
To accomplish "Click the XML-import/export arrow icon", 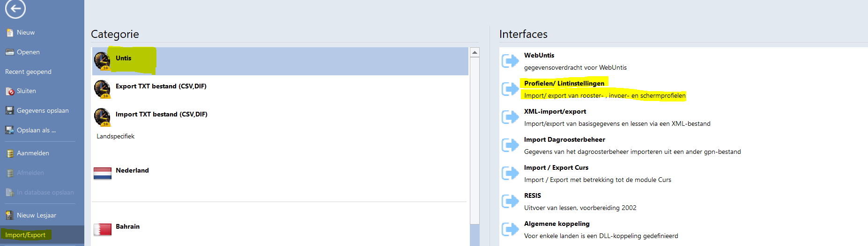I will click(510, 117).
